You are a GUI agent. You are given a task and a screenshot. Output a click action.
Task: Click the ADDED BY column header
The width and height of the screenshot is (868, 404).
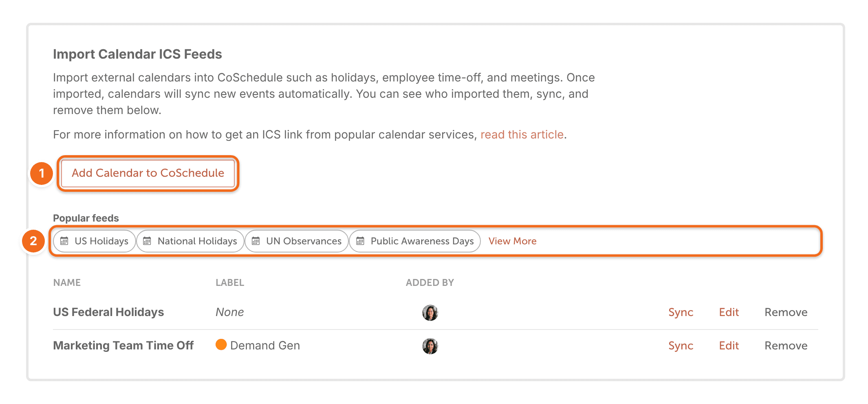(430, 283)
